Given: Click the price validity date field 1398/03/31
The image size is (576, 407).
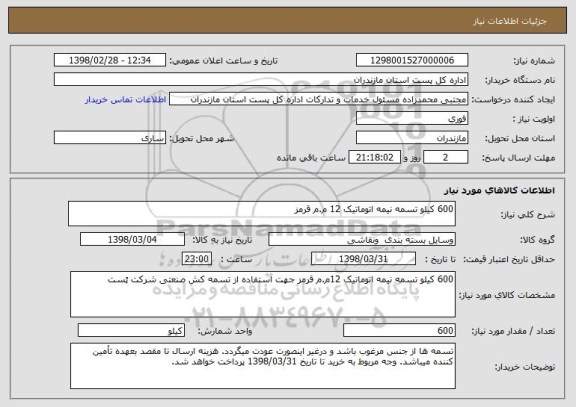Looking at the screenshot, I should tap(363, 259).
